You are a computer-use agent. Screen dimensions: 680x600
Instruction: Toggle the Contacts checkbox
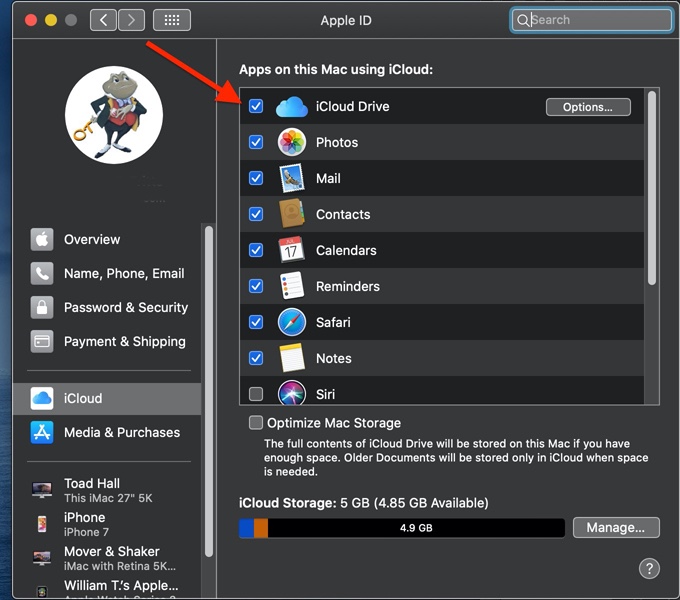point(256,214)
